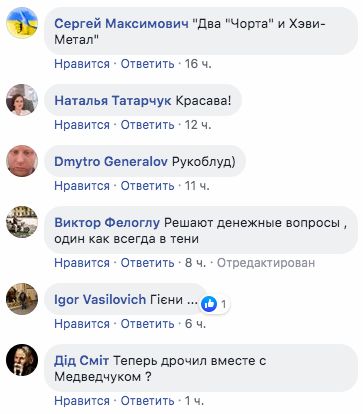This screenshot has height=414, width=363.
Task: Open Сергей Максимович's profile name link
Action: [121, 24]
